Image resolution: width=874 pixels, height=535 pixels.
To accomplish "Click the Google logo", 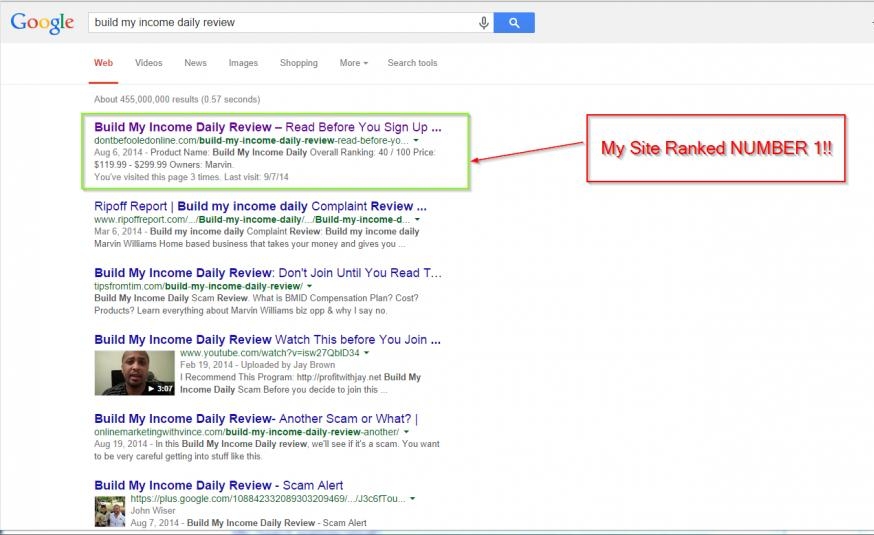I will coord(42,22).
